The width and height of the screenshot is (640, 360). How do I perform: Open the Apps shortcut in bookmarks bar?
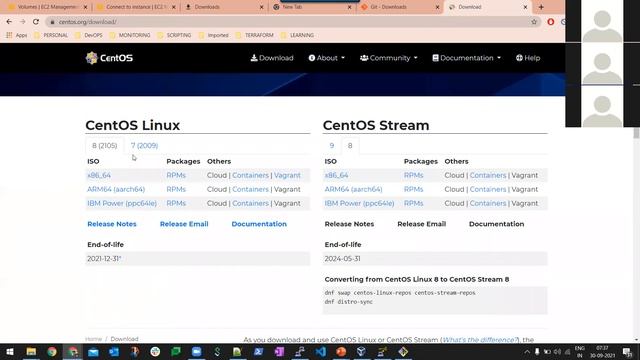coord(16,35)
